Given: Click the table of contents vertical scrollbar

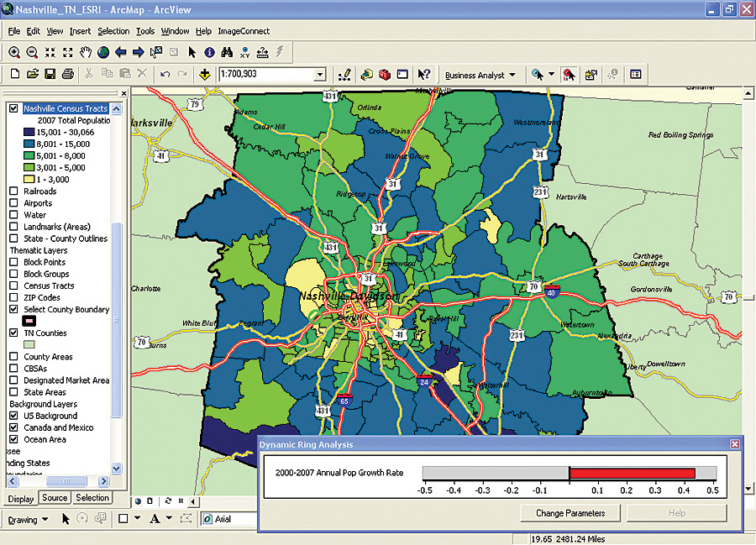Looking at the screenshot, I should pos(116,319).
